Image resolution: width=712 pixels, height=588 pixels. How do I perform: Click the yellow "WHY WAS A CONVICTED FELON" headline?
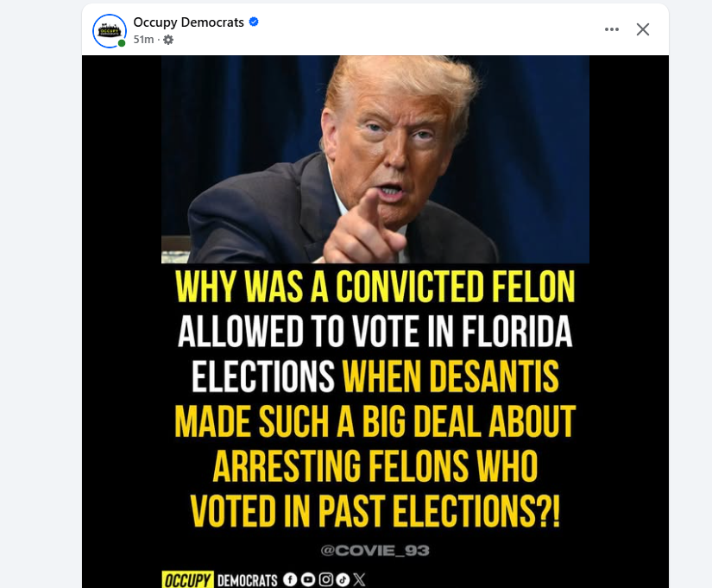[x=375, y=288]
